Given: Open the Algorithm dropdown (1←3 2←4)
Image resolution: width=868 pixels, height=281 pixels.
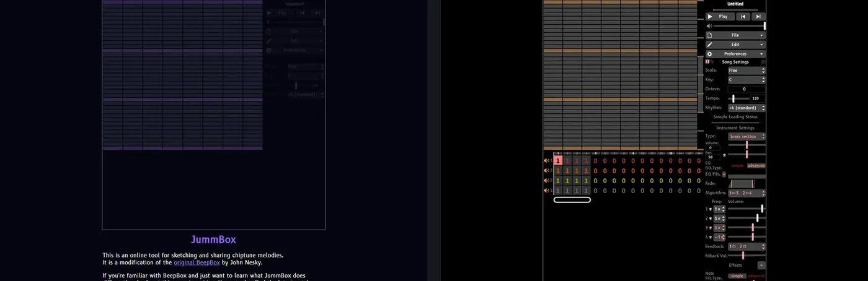Looking at the screenshot, I should [x=746, y=193].
